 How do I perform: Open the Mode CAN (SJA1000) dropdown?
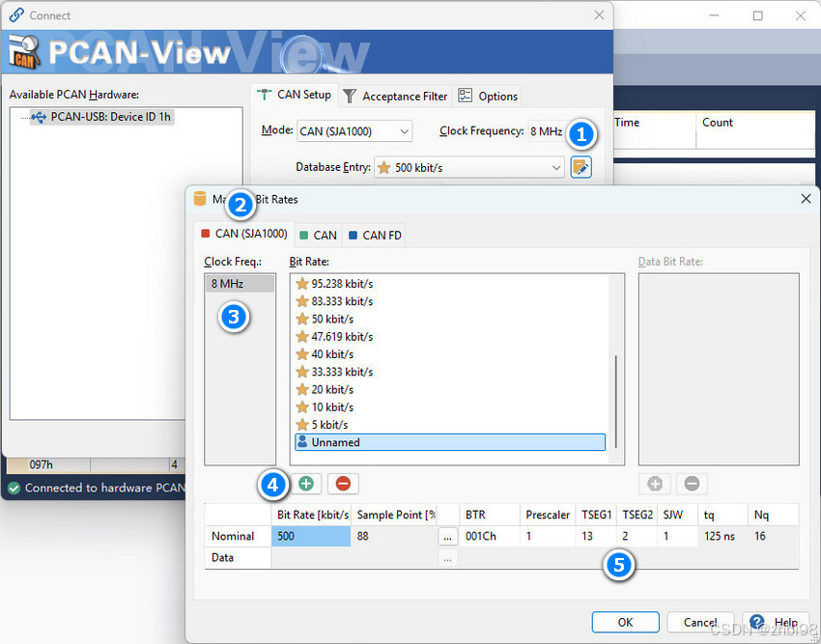[x=354, y=131]
